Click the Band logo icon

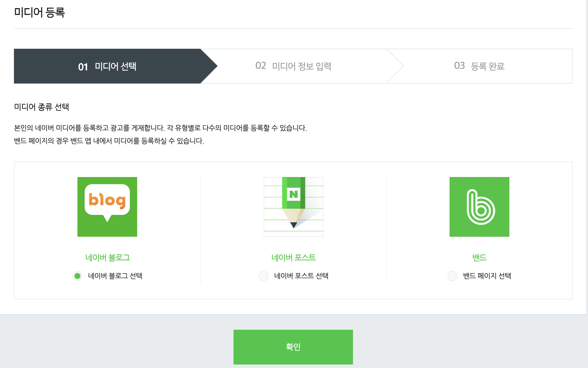pyautogui.click(x=479, y=207)
